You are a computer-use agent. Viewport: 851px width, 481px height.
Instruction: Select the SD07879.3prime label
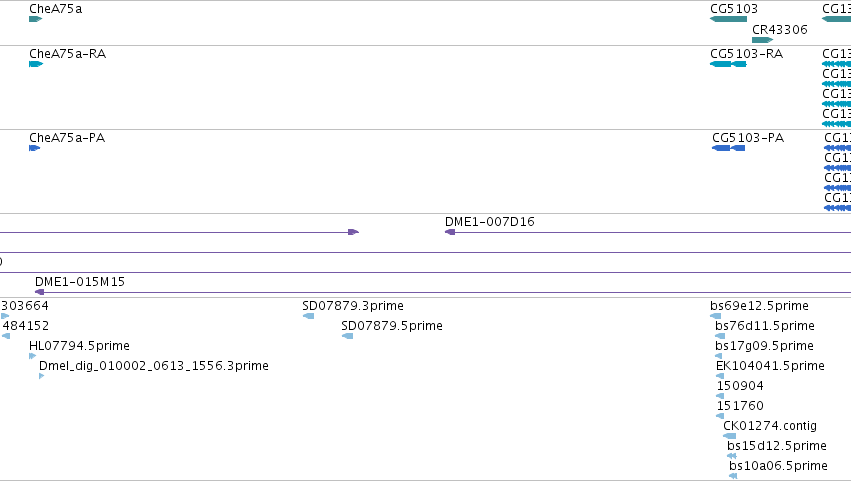353,306
